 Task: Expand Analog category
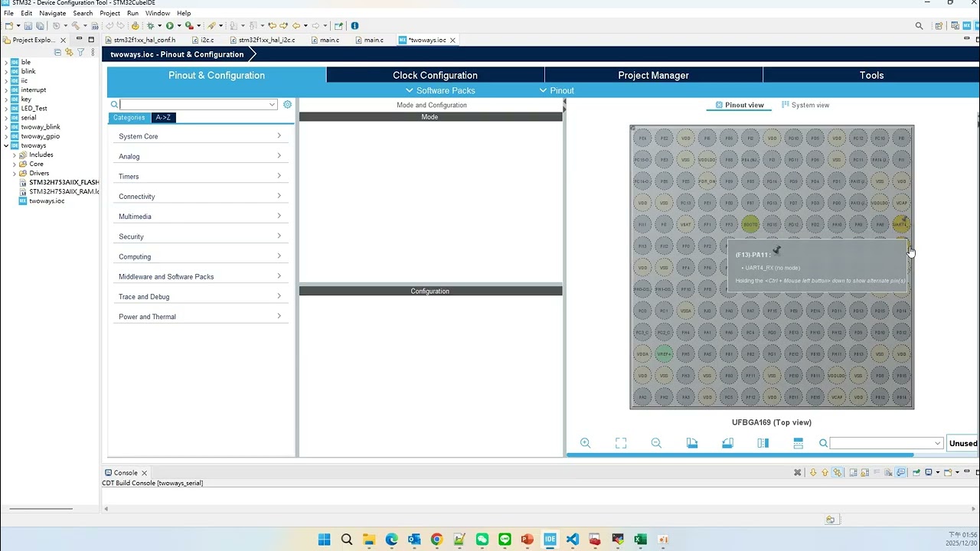[201, 156]
